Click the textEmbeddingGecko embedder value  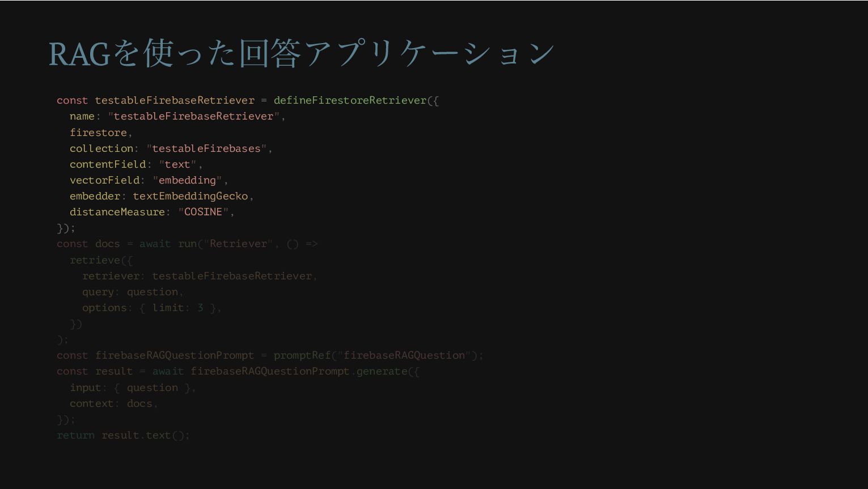190,196
